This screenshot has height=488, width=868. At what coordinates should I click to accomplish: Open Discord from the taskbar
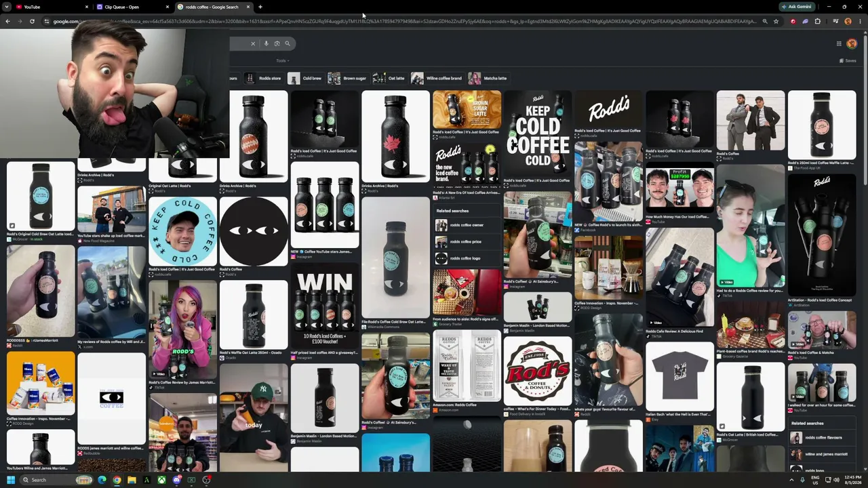click(176, 480)
